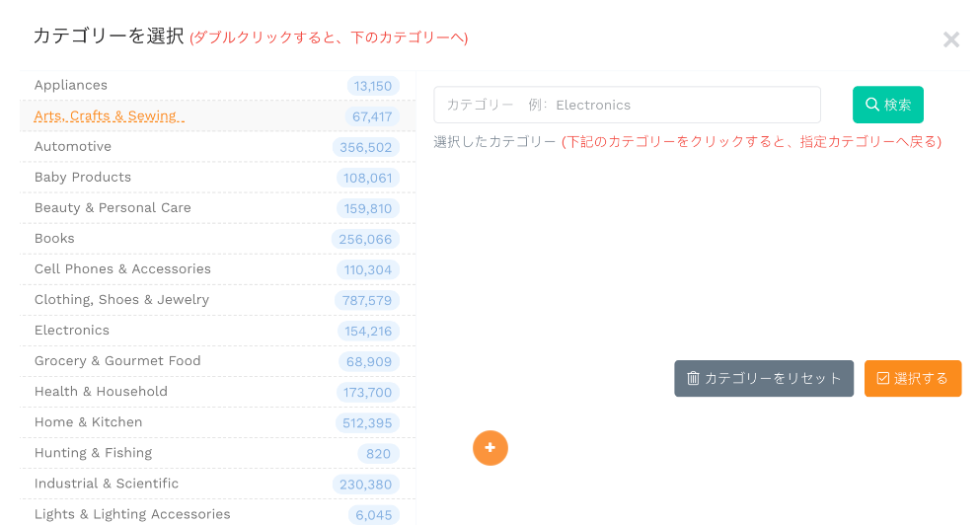Confirm with the orange 選択する button

coord(912,379)
